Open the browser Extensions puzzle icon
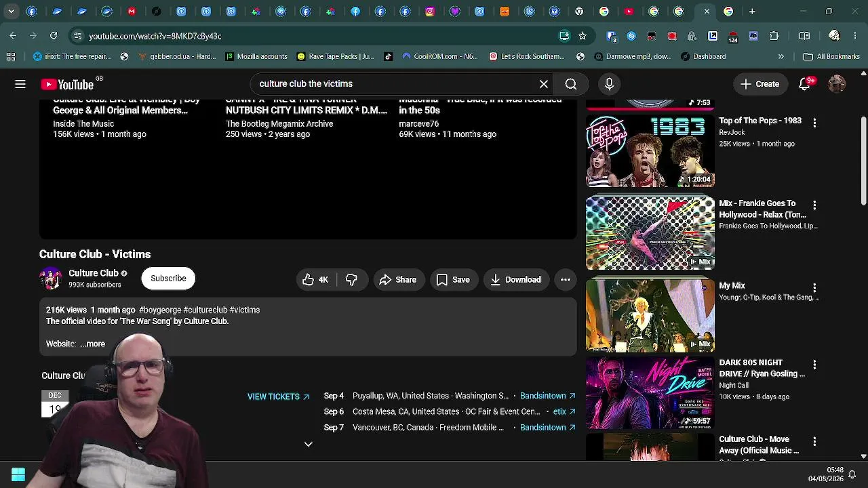This screenshot has height=488, width=868. [774, 36]
